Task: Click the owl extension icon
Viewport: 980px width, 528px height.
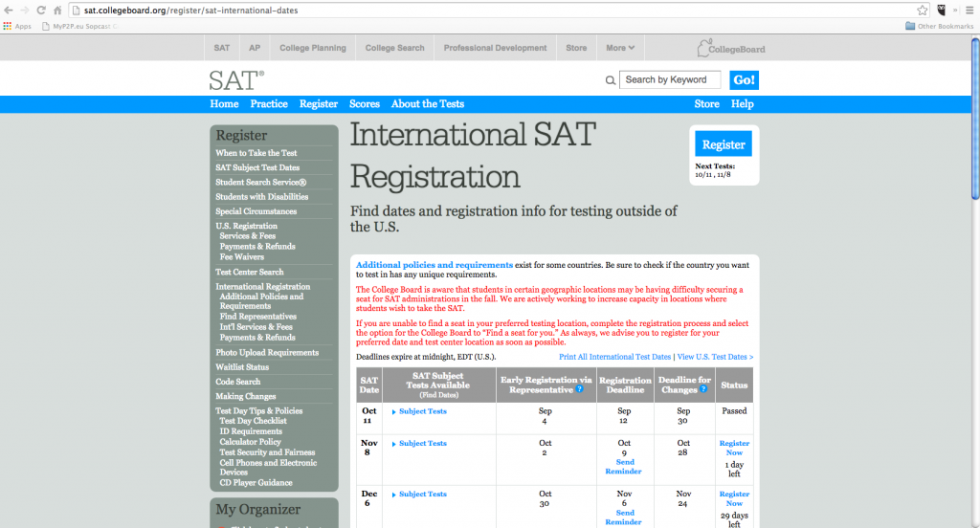Action: coord(942,10)
